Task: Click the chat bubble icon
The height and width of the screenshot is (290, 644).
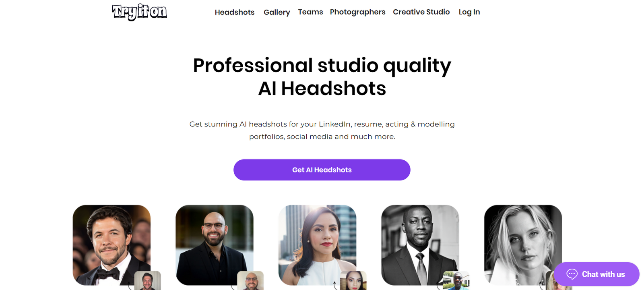Action: 572,274
